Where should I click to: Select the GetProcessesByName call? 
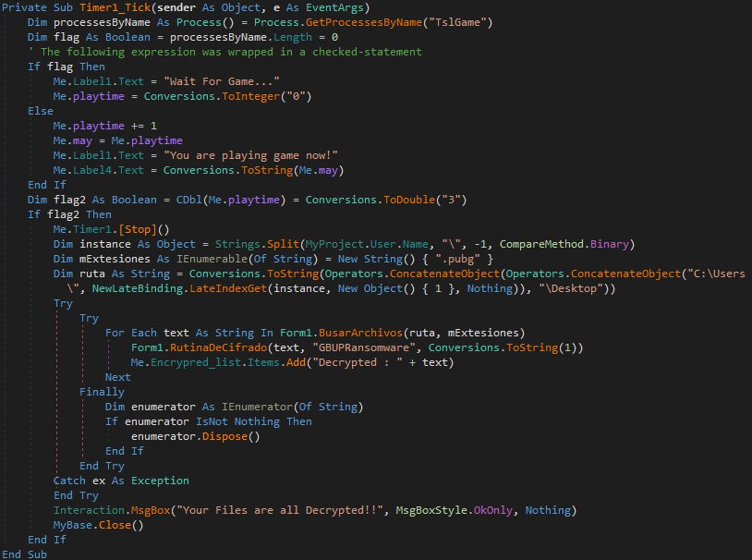[x=364, y=22]
